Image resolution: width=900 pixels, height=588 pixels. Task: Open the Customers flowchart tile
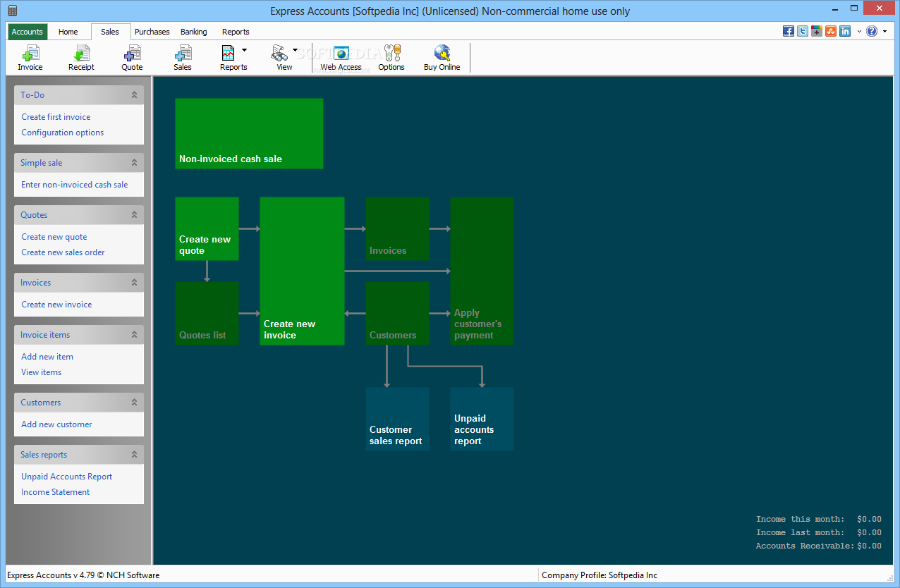click(397, 313)
